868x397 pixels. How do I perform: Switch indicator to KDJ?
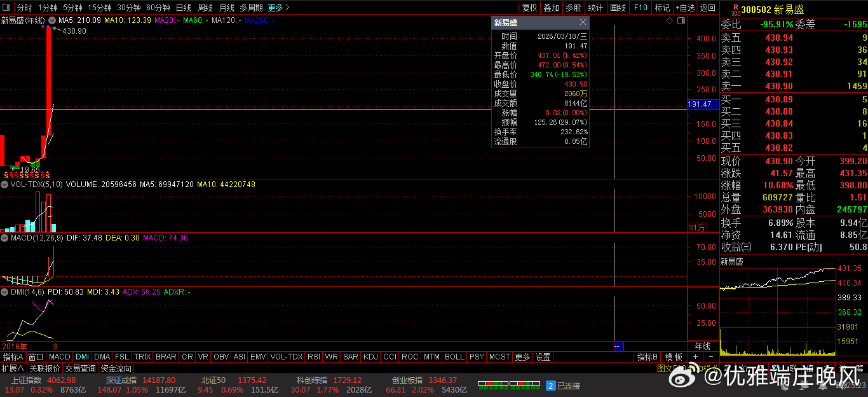pos(371,357)
